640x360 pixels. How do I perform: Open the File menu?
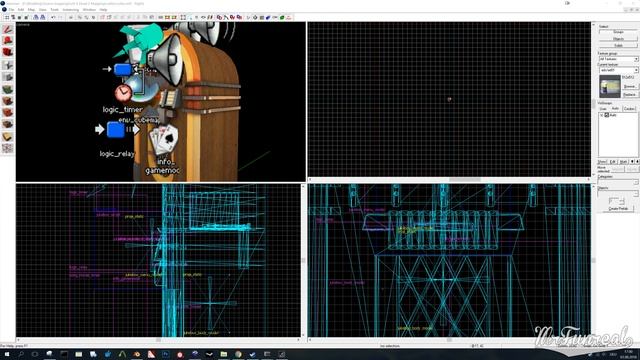coord(11,9)
